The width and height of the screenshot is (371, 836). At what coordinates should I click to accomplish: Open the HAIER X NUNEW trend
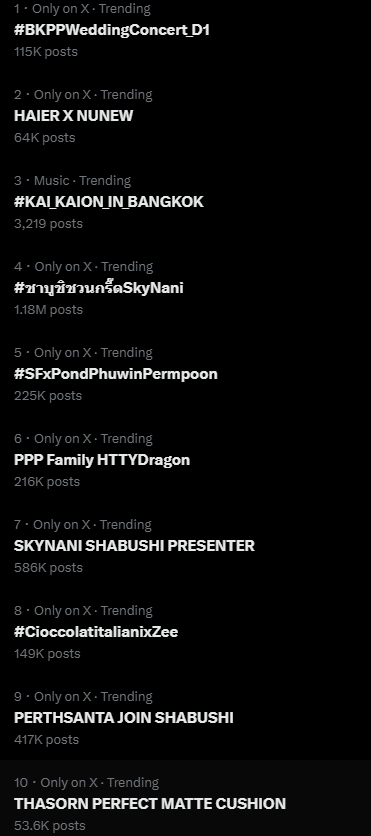pyautogui.click(x=73, y=116)
